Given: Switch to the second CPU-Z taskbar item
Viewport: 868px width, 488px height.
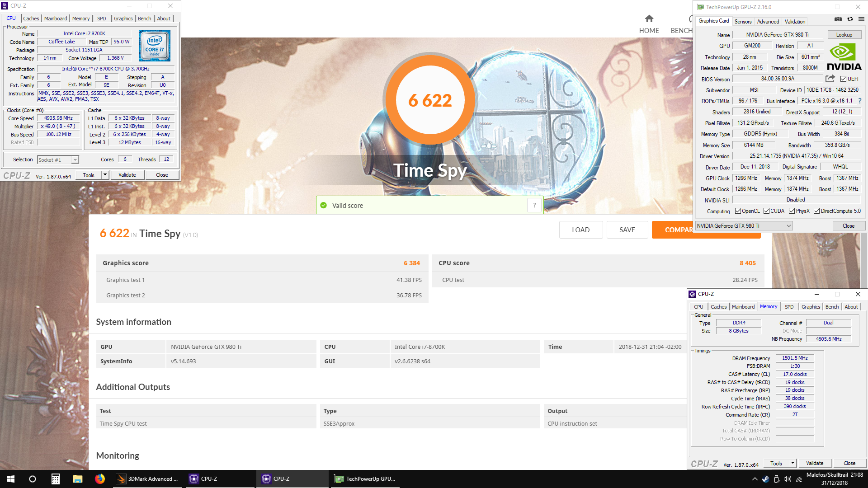Looking at the screenshot, I should [292, 479].
